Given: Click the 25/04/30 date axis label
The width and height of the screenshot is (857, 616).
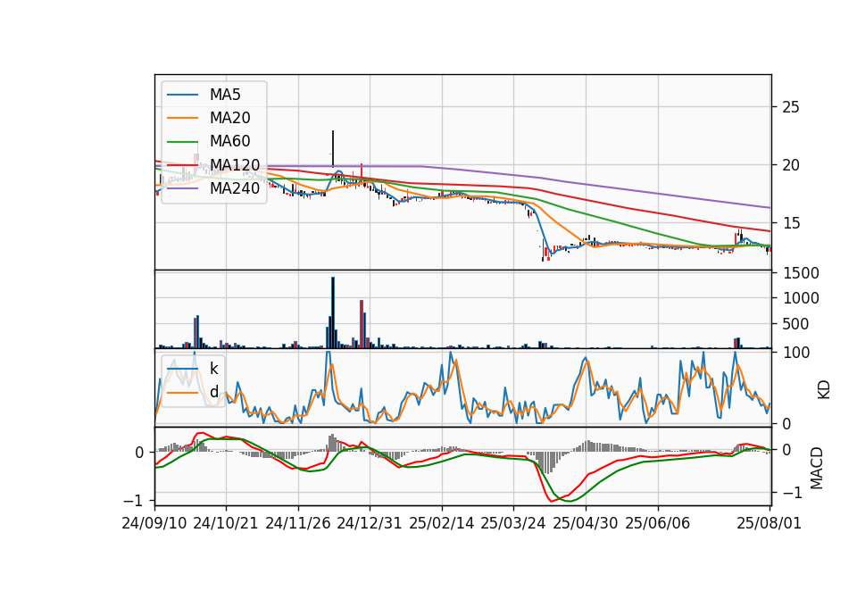Looking at the screenshot, I should coord(586,523).
